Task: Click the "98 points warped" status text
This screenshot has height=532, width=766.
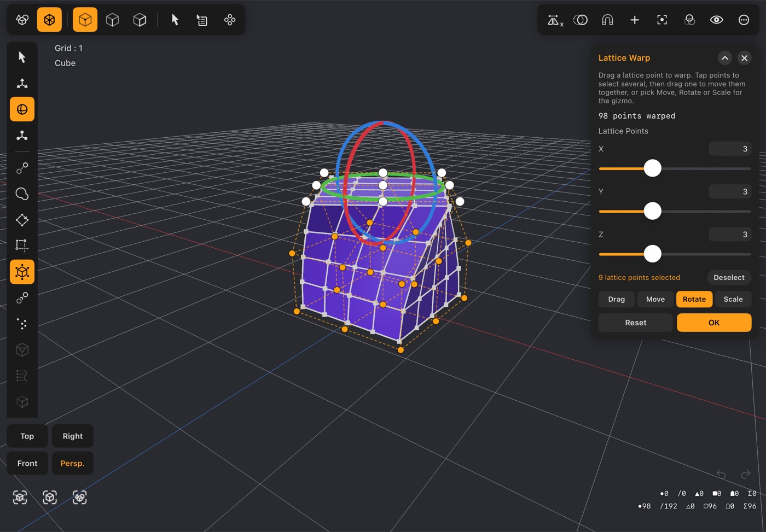Action: pos(637,116)
